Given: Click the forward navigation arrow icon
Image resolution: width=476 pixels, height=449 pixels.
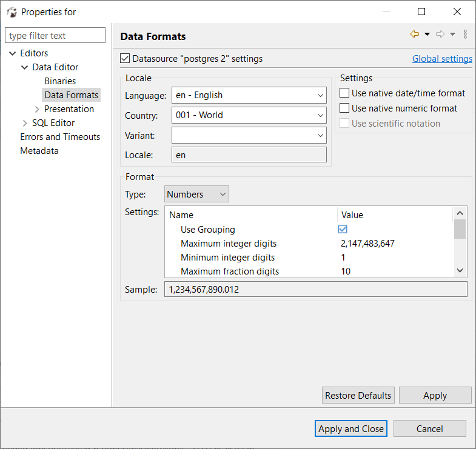Looking at the screenshot, I should tap(440, 34).
